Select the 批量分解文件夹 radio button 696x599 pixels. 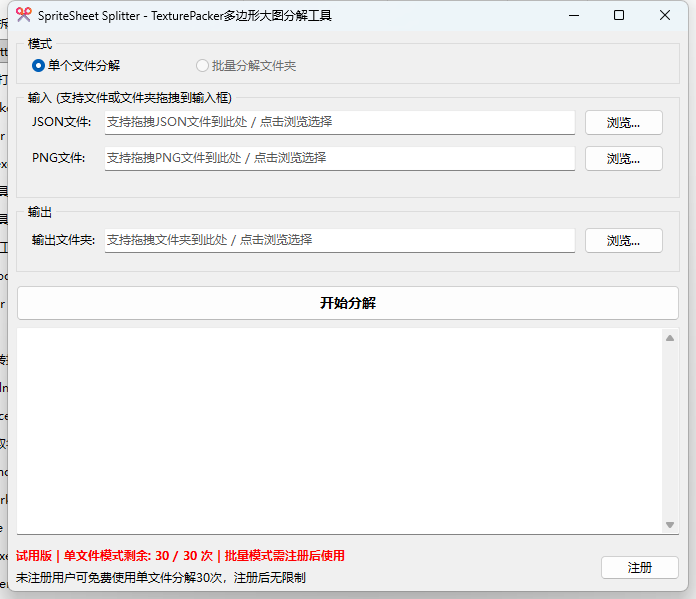click(x=246, y=66)
